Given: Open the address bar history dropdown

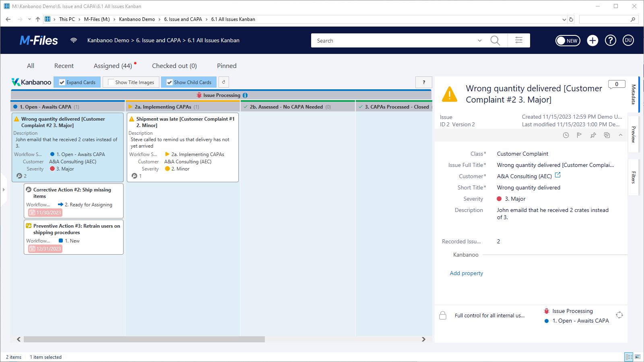Looking at the screenshot, I should click(564, 19).
